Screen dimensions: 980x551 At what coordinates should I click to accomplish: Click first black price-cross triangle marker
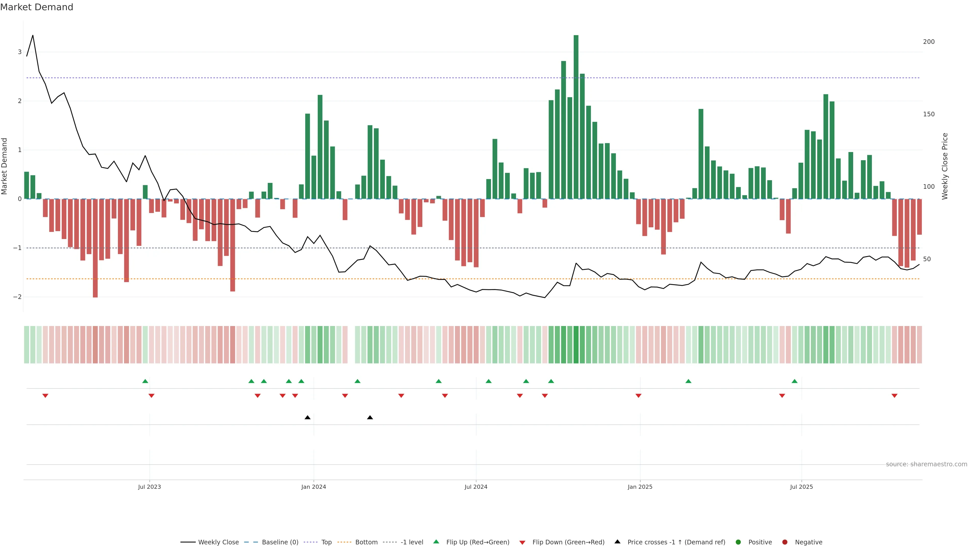click(x=307, y=418)
